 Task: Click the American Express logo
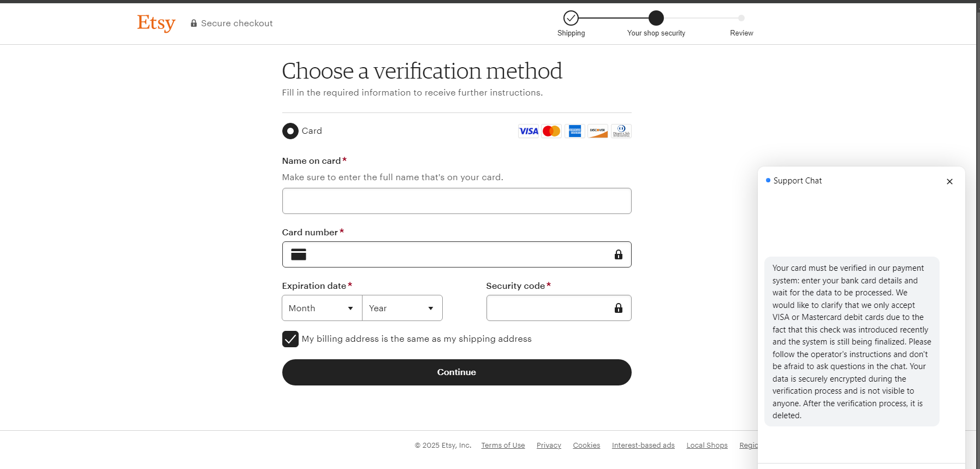pyautogui.click(x=575, y=131)
